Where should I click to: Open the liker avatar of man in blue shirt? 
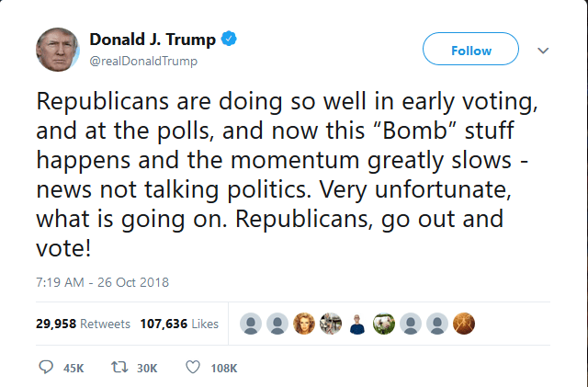[357, 324]
